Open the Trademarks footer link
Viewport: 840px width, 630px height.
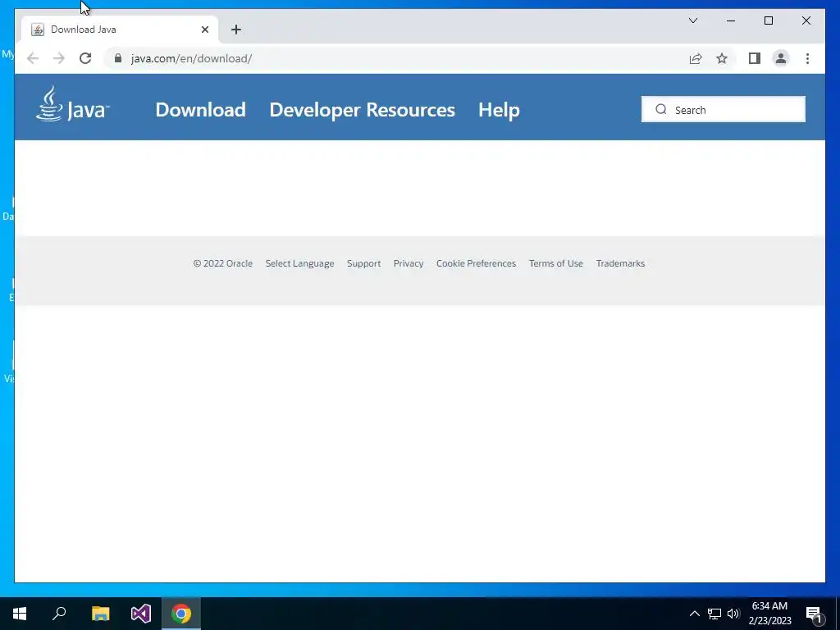click(x=620, y=263)
